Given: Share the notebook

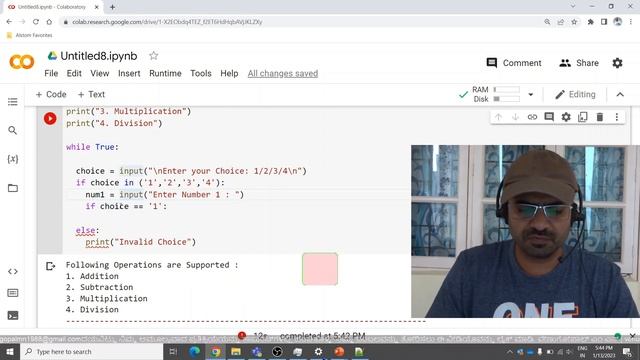Looking at the screenshot, I should [579, 63].
